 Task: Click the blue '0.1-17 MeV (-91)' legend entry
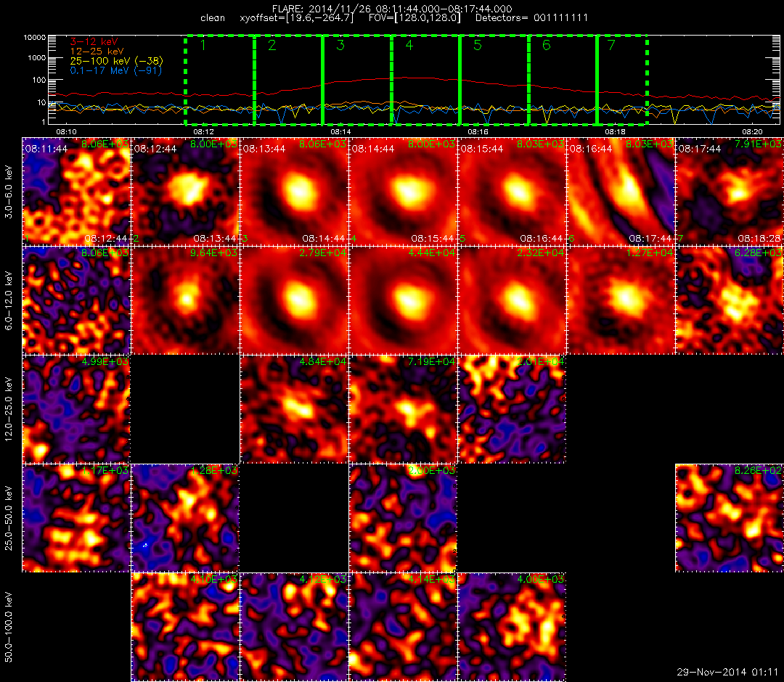point(116,70)
